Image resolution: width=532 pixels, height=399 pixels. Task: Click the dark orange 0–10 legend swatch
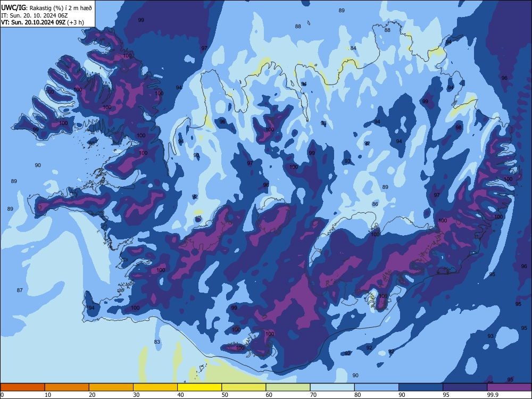(x=22, y=387)
